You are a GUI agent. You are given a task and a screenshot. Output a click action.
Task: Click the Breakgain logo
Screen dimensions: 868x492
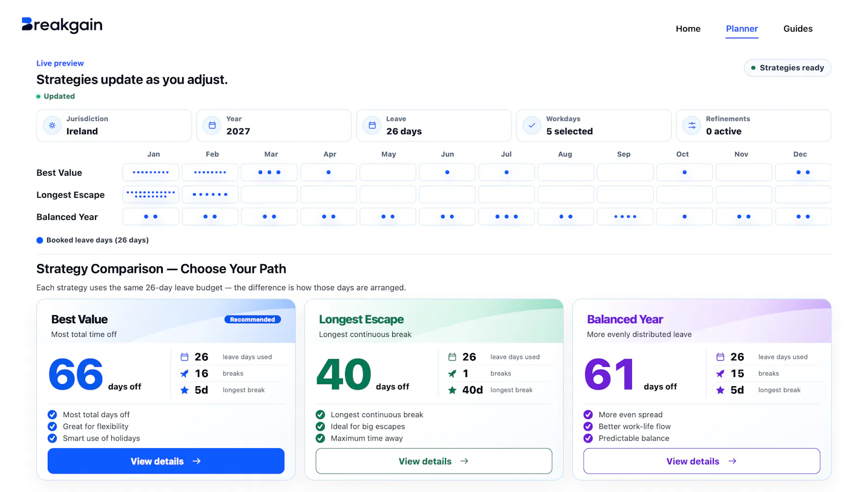62,25
